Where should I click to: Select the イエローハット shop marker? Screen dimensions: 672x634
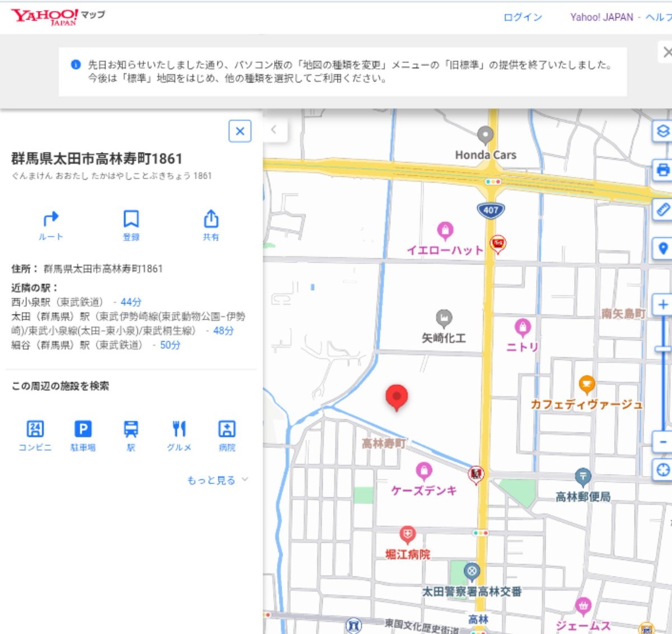coord(445,230)
